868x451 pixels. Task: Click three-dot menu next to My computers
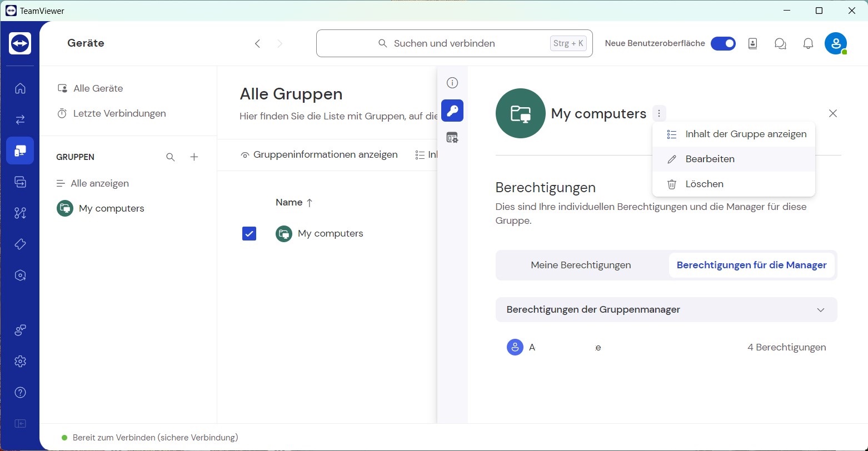[659, 114]
